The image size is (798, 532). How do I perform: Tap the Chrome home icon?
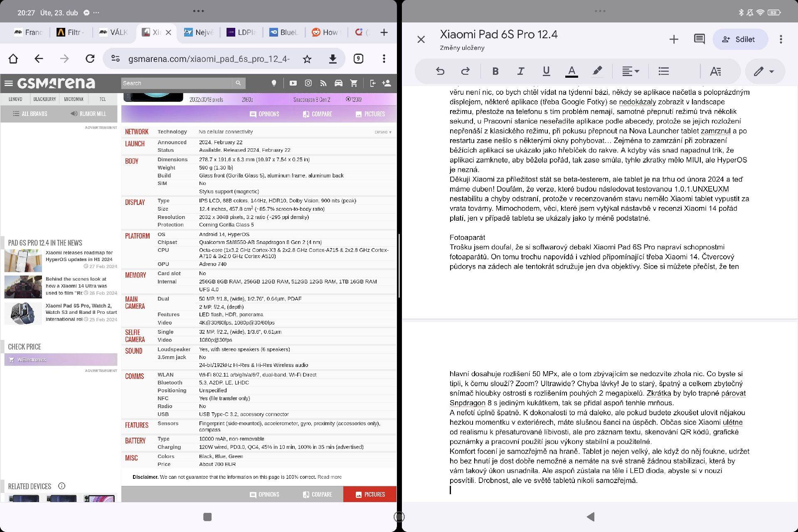[x=13, y=59]
